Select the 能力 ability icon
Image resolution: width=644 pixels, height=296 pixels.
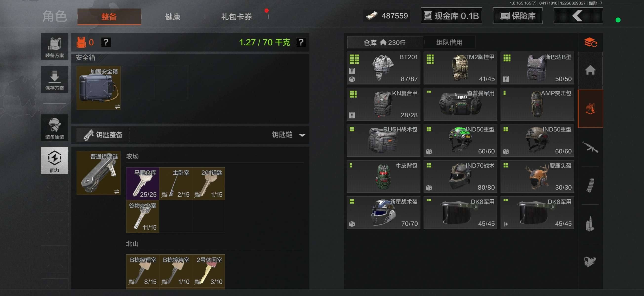(55, 161)
